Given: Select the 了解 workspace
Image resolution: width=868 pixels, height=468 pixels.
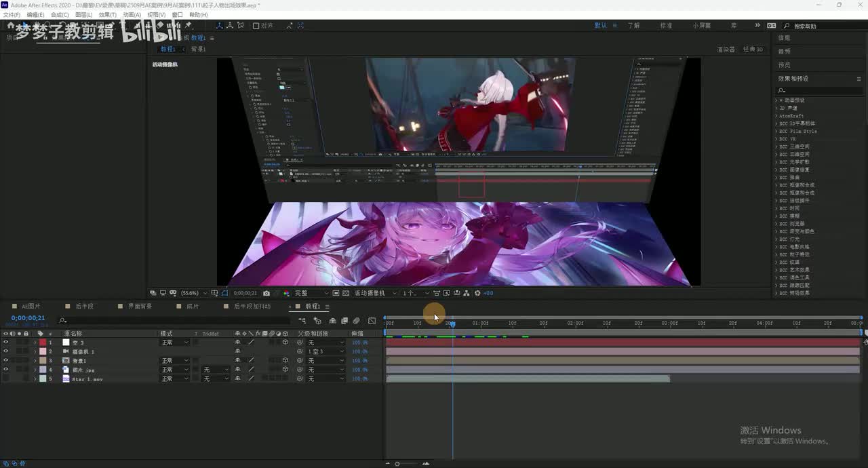Looking at the screenshot, I should tap(633, 26).
